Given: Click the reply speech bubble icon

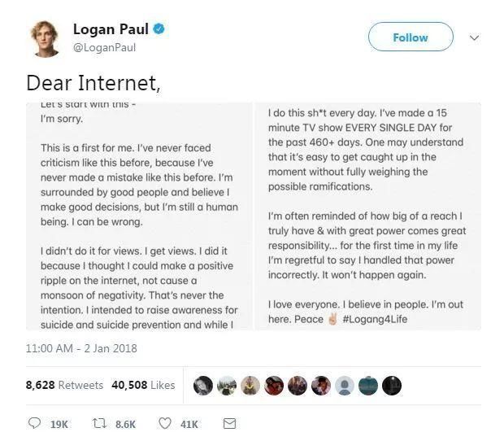Looking at the screenshot, I should [34, 424].
